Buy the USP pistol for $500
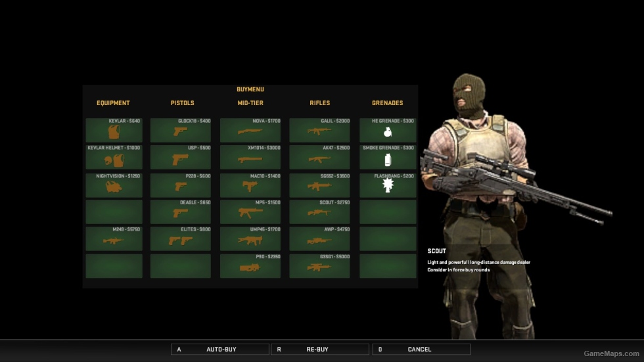 [181, 157]
